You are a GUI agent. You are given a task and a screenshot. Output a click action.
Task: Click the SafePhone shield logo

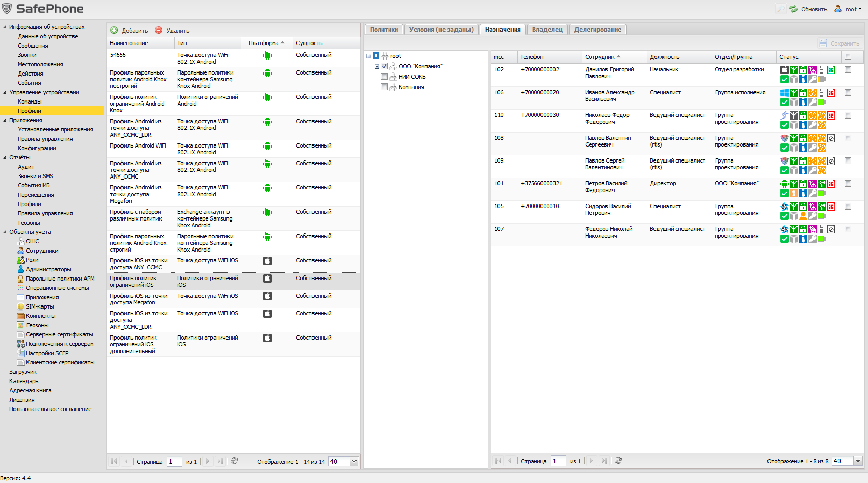7,8
